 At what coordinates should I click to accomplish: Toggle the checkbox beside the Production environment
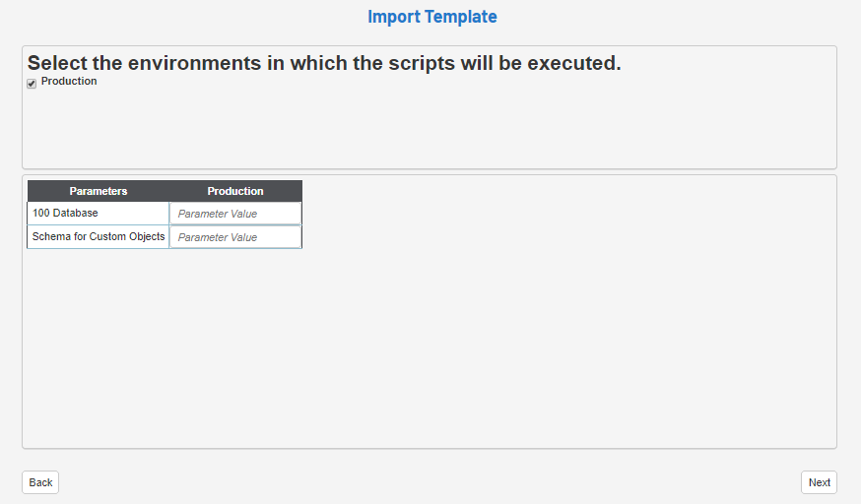point(32,84)
